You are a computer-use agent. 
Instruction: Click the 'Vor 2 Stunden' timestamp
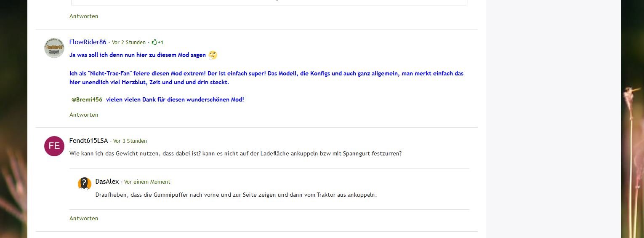128,43
